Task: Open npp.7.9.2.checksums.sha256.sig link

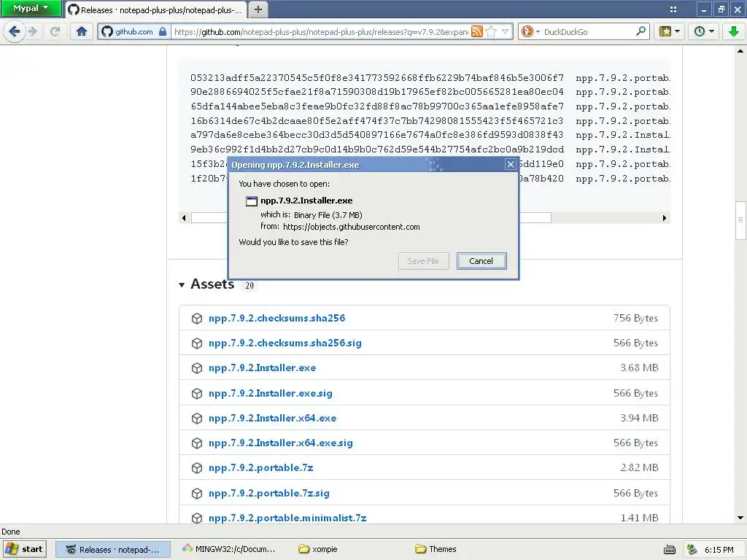Action: pos(285,343)
